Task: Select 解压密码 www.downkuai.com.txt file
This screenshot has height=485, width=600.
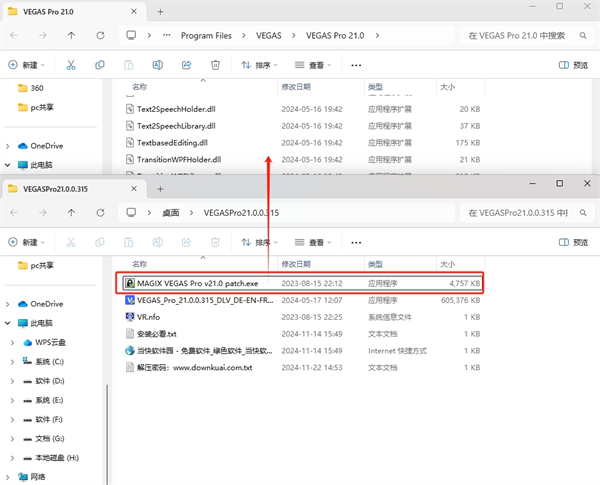Action: (x=302, y=367)
